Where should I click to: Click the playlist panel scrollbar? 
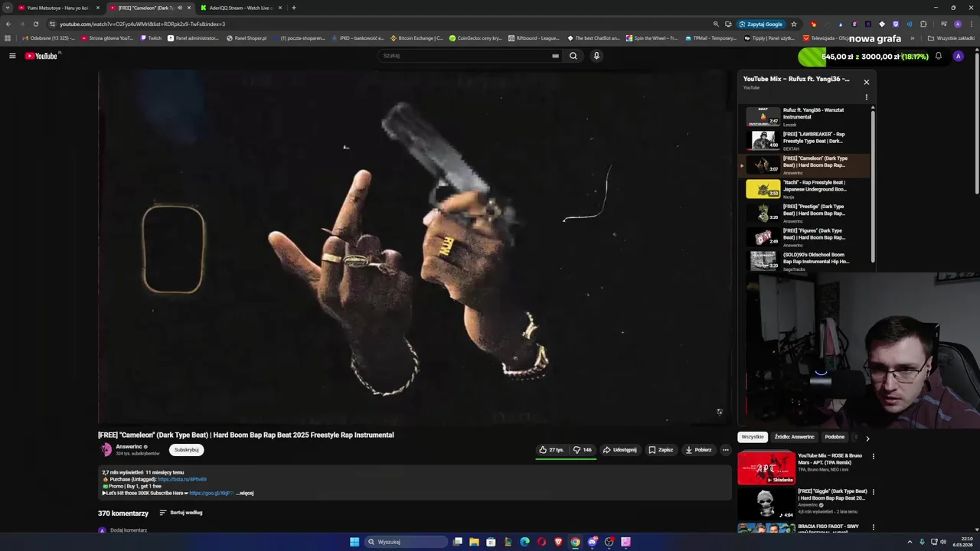(873, 187)
